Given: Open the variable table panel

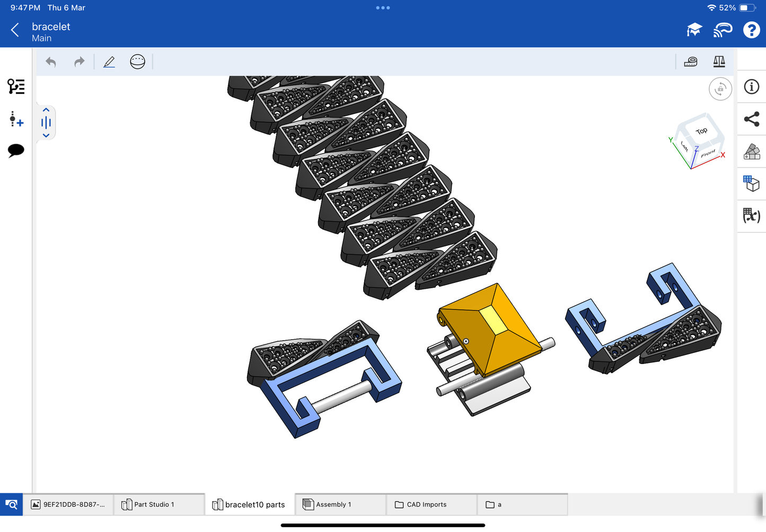Looking at the screenshot, I should point(751,215).
